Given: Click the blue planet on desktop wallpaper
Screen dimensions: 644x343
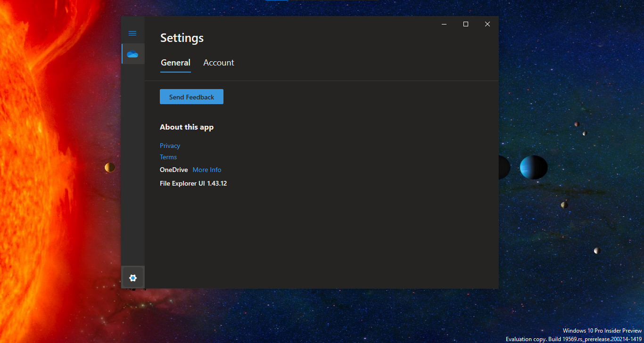Looking at the screenshot, I should (x=533, y=167).
